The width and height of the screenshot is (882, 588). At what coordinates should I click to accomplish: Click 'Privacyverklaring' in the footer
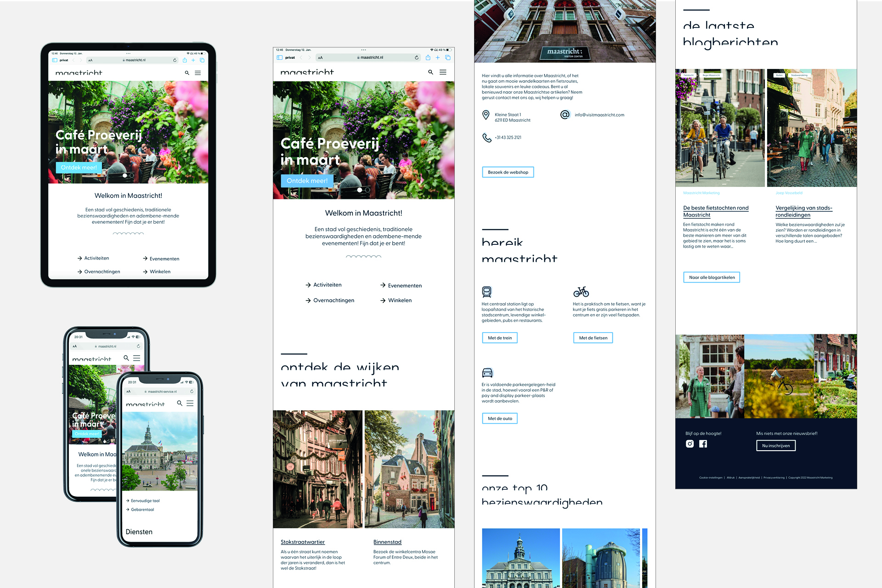point(774,478)
